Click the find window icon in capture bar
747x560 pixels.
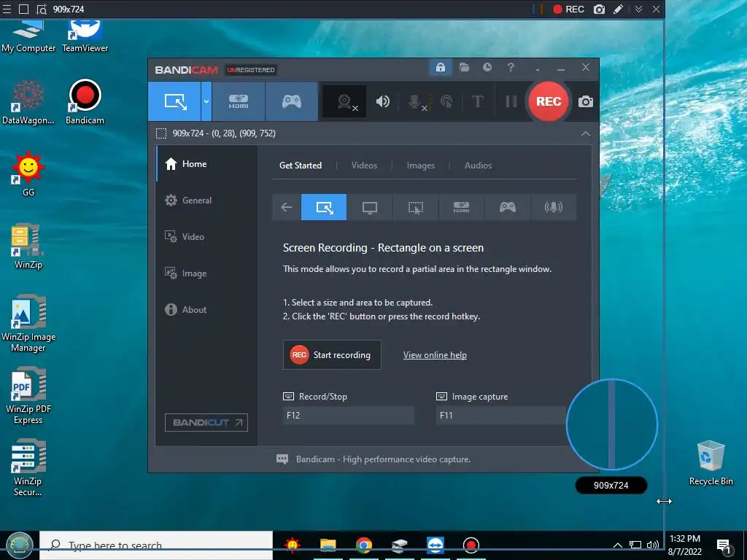pos(42,9)
